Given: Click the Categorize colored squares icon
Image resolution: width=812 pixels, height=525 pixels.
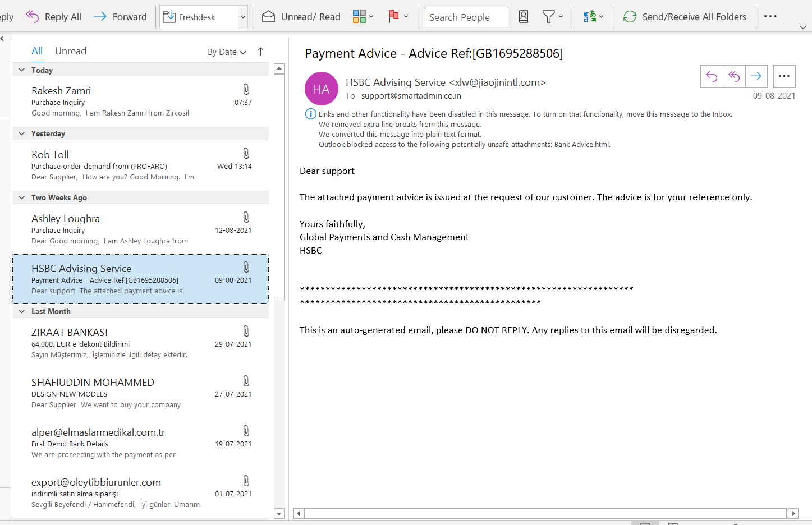Looking at the screenshot, I should pos(359,17).
